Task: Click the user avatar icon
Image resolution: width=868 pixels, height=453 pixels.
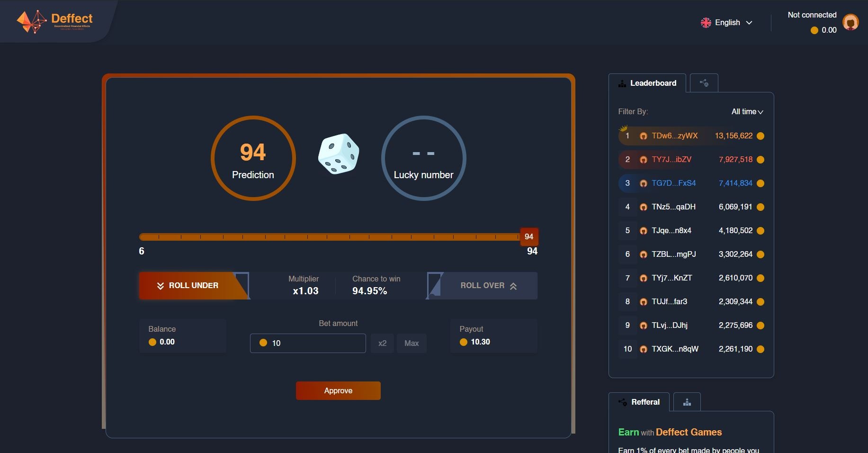Action: click(x=850, y=22)
